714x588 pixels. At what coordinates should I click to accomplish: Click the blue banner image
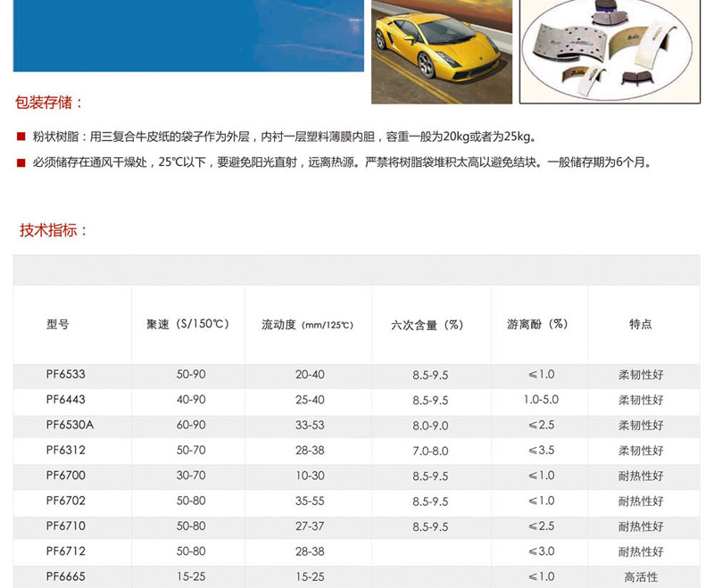pos(188,36)
